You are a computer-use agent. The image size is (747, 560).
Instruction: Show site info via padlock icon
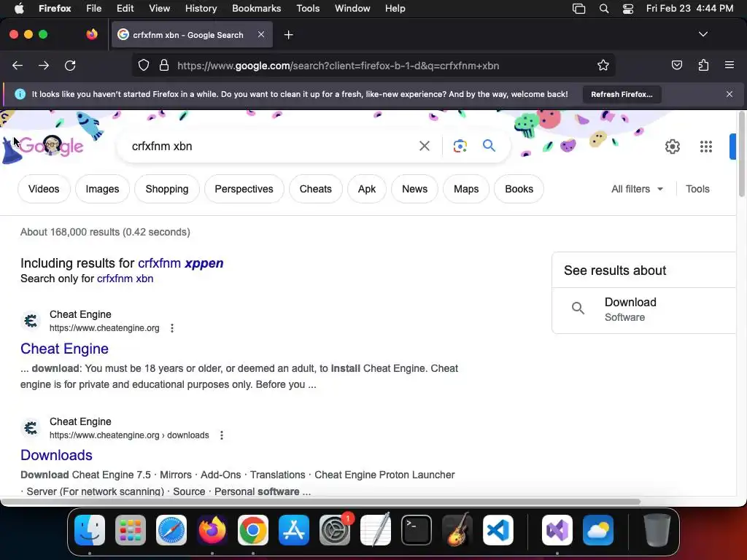tap(164, 66)
